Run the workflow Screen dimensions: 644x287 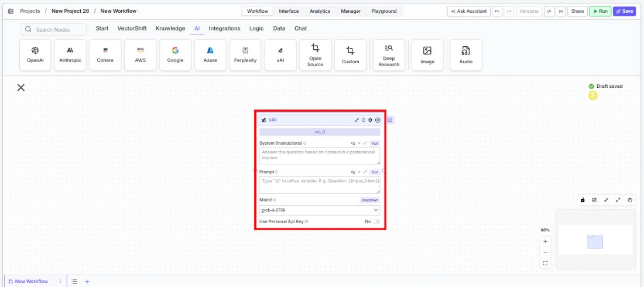pos(600,11)
